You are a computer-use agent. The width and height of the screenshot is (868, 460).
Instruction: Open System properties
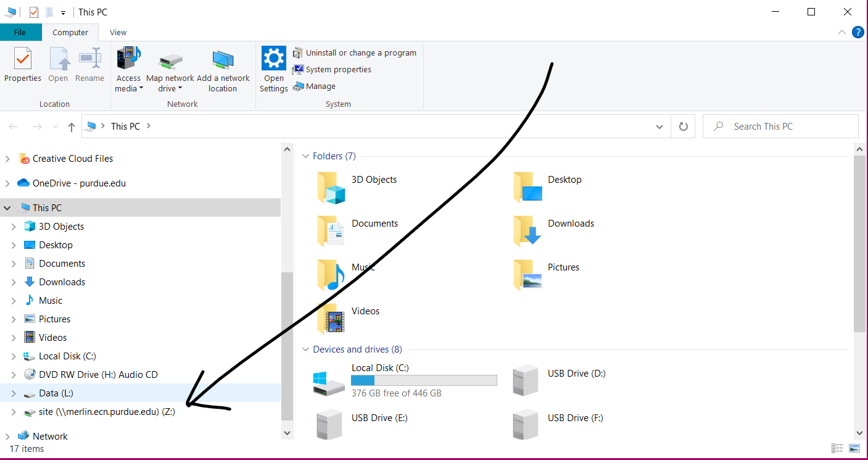tap(332, 70)
